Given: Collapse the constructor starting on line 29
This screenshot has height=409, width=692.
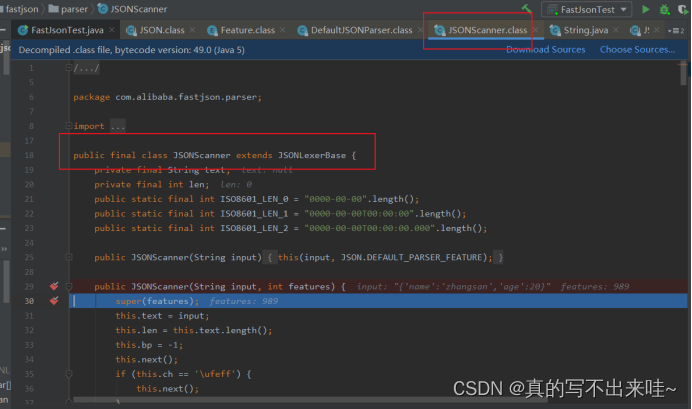Looking at the screenshot, I should coord(69,286).
